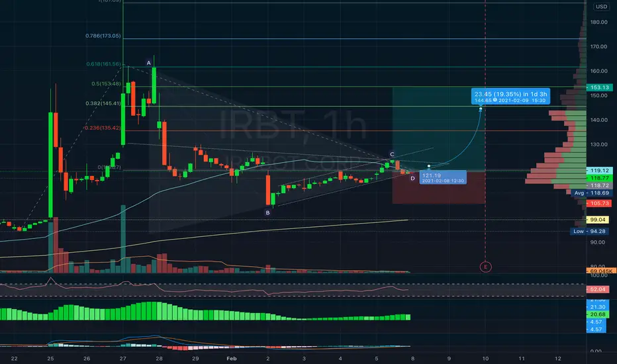Select the pattern point C marker

392,154
